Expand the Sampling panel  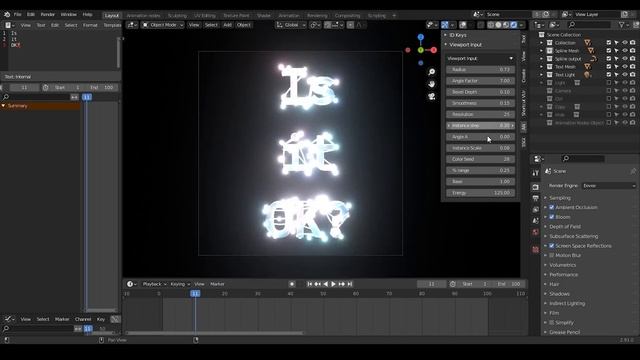tap(560, 198)
